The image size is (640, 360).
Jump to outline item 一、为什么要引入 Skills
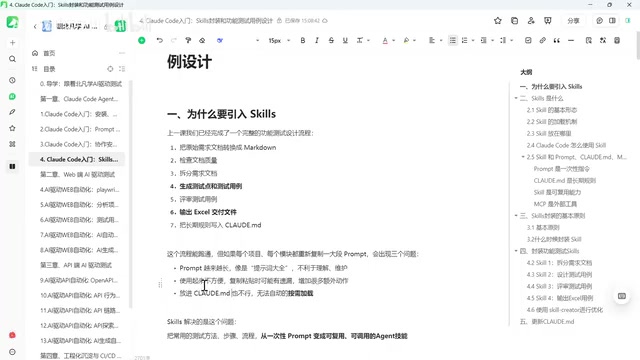click(x=551, y=87)
